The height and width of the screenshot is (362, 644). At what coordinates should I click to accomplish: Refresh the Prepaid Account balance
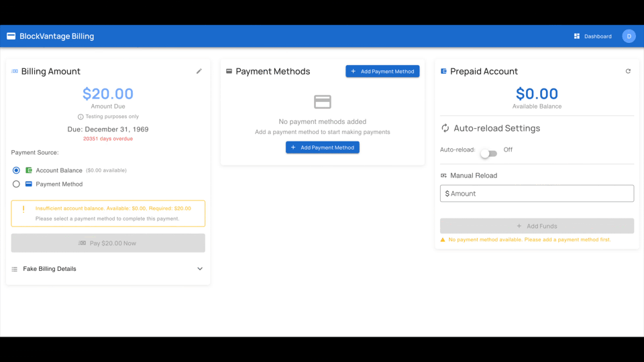[628, 71]
